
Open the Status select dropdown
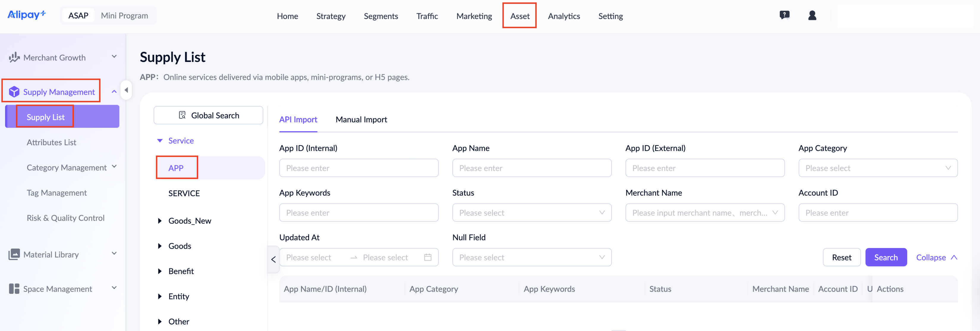click(x=532, y=213)
